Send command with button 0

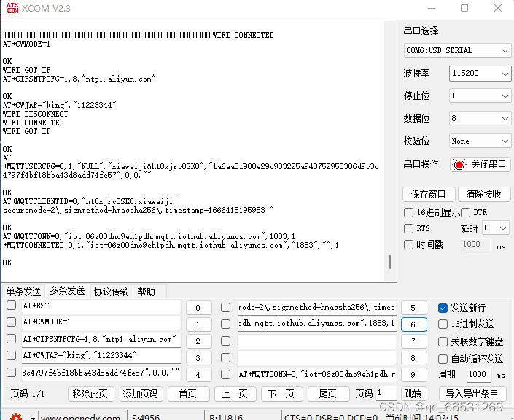[198, 308]
